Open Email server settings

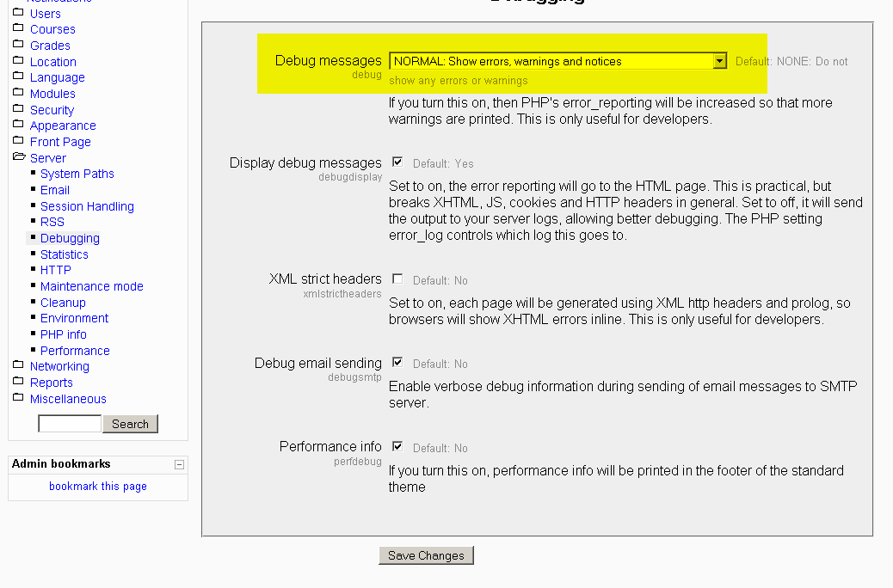(x=55, y=190)
